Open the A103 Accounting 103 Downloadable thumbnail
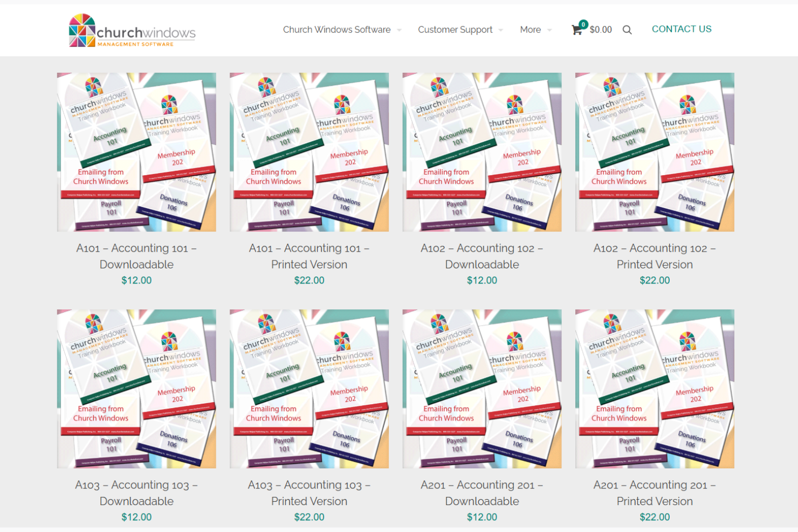 coord(136,389)
